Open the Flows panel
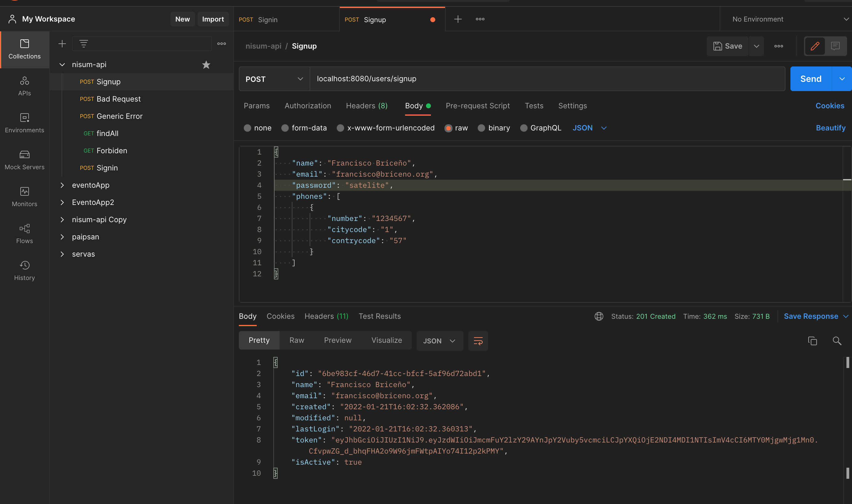Image resolution: width=852 pixels, height=504 pixels. [x=24, y=233]
